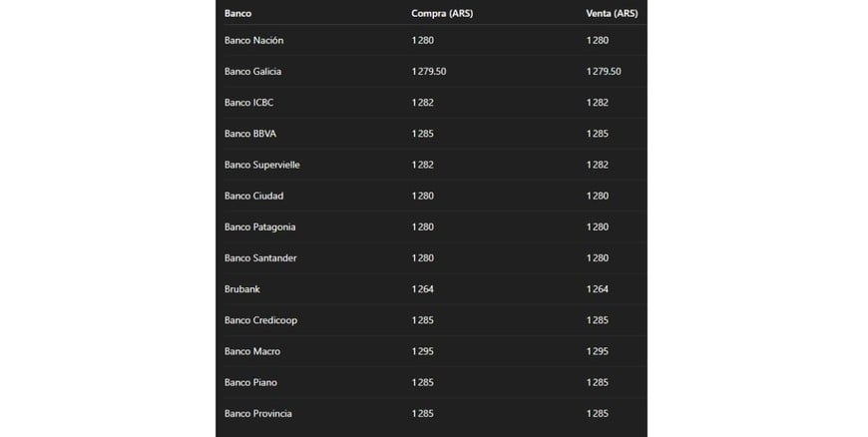Click Brubank's Venta value 1264
The height and width of the screenshot is (437, 868).
(598, 289)
